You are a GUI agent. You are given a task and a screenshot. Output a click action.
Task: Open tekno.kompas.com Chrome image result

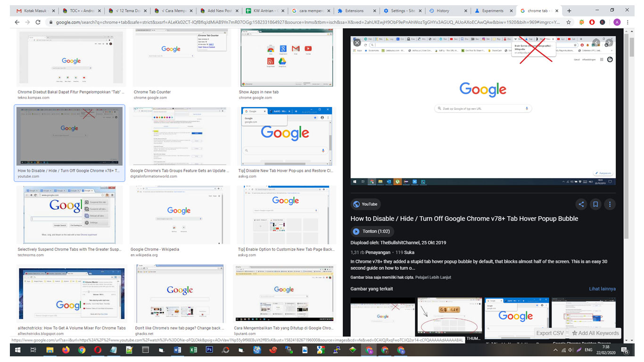(x=70, y=58)
